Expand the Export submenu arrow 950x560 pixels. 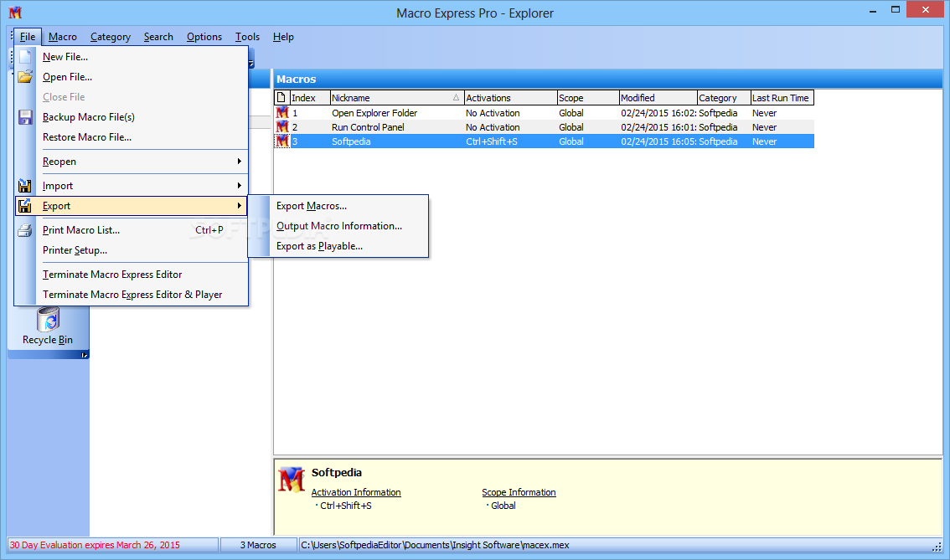tap(240, 206)
